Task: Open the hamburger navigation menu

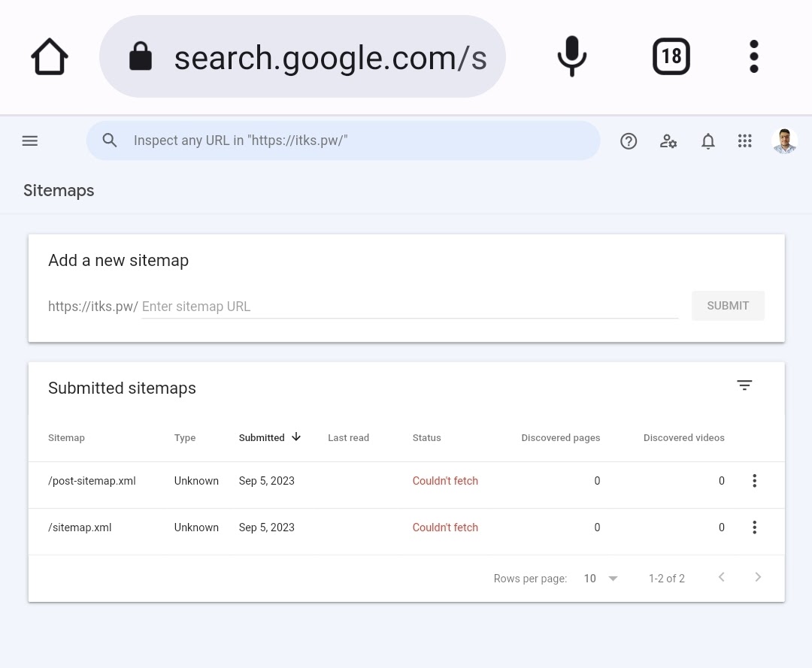Action: point(30,141)
